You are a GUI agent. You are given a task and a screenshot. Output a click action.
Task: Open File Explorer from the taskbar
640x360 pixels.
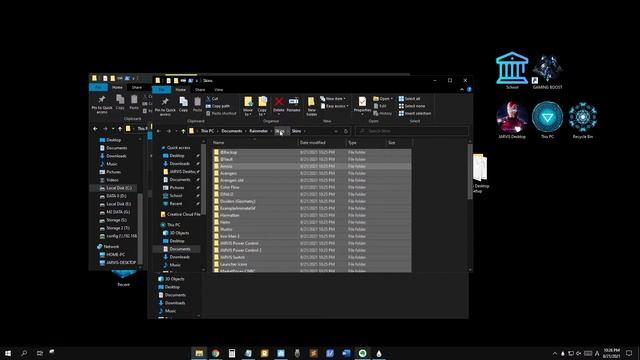click(199, 353)
